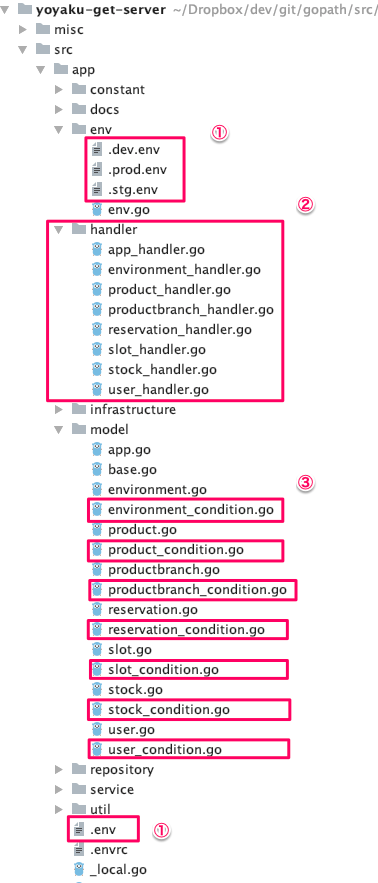Select the .stg.env file
Viewport: 378px width, 883px height.
pos(133,190)
